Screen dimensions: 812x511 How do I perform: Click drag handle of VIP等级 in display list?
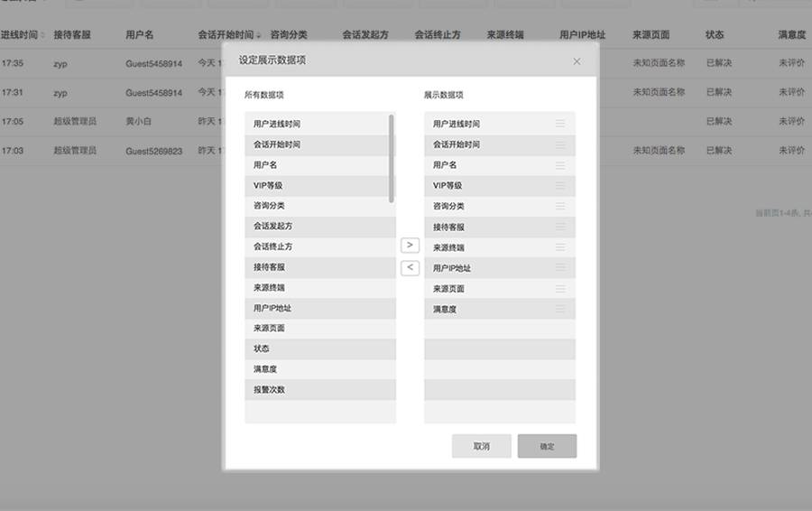pyautogui.click(x=559, y=186)
